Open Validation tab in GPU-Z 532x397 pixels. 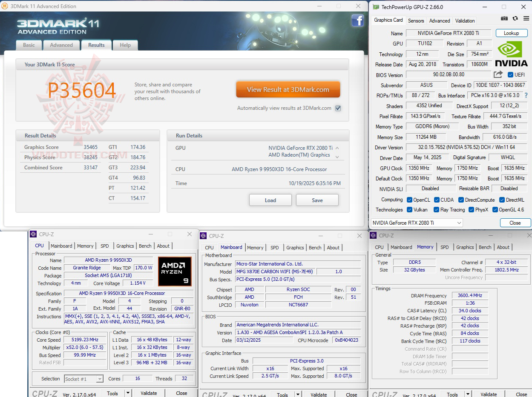click(465, 20)
